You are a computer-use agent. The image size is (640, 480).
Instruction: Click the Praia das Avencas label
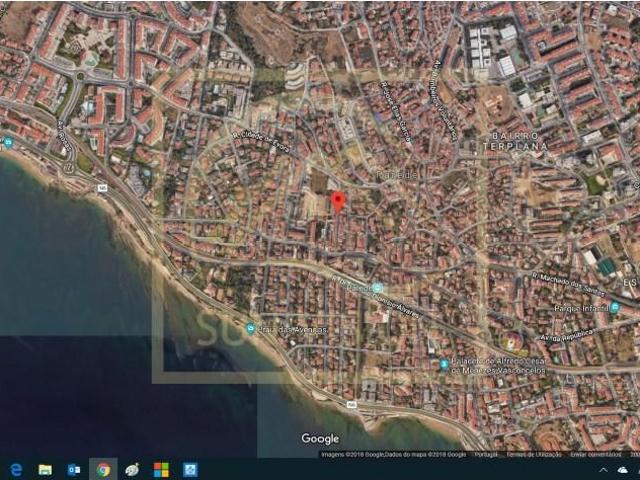292,329
